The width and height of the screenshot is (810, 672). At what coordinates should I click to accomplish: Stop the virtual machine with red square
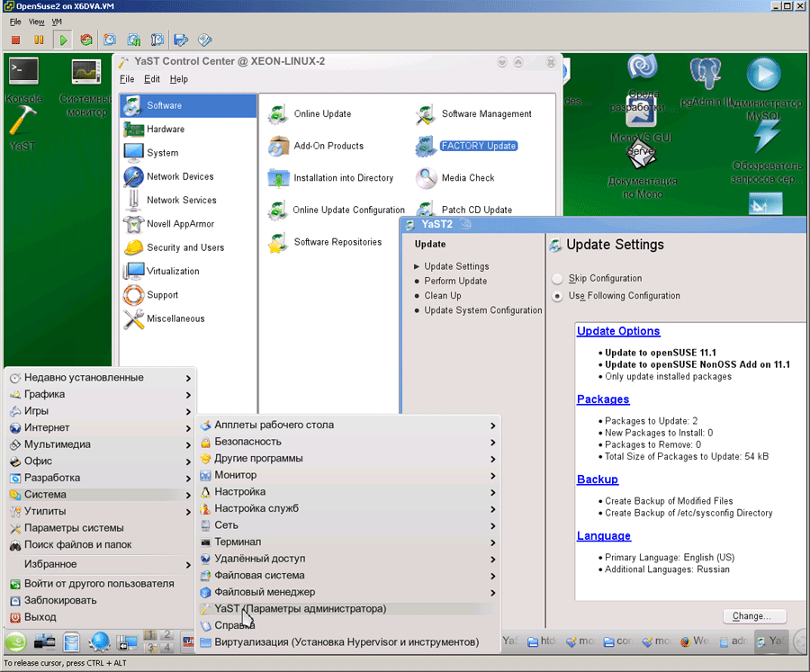click(x=15, y=40)
